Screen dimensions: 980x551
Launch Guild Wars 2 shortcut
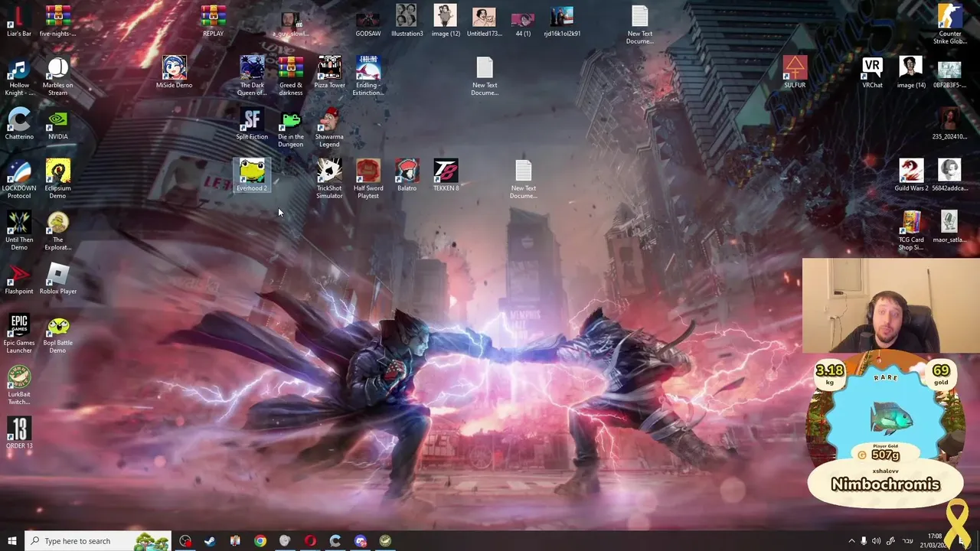click(x=911, y=176)
